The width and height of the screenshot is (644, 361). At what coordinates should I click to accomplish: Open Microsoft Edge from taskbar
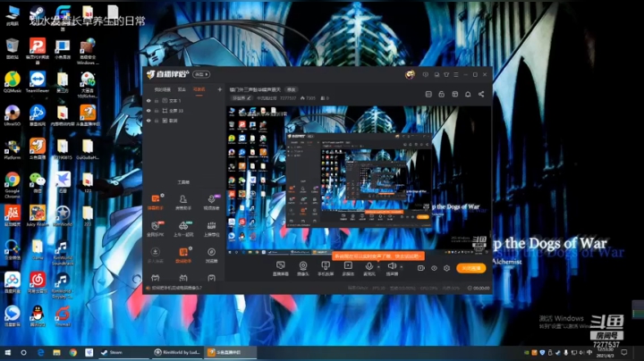pyautogui.click(x=40, y=352)
